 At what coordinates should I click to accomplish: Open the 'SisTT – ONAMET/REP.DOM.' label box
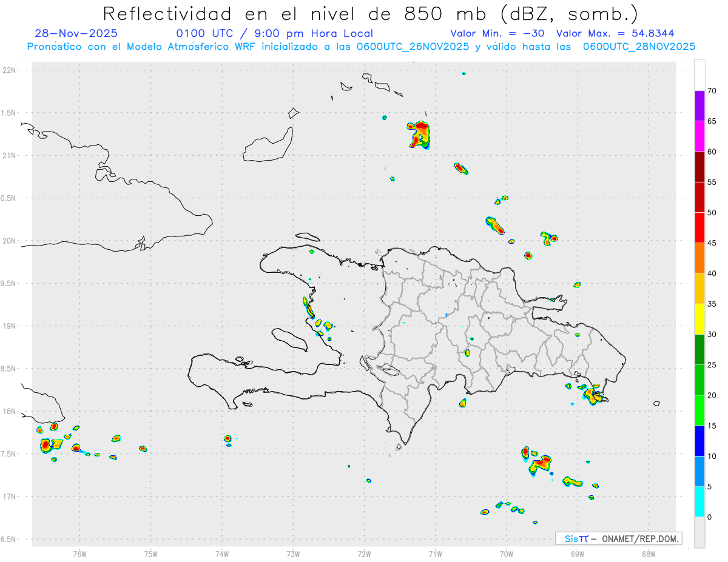619,538
